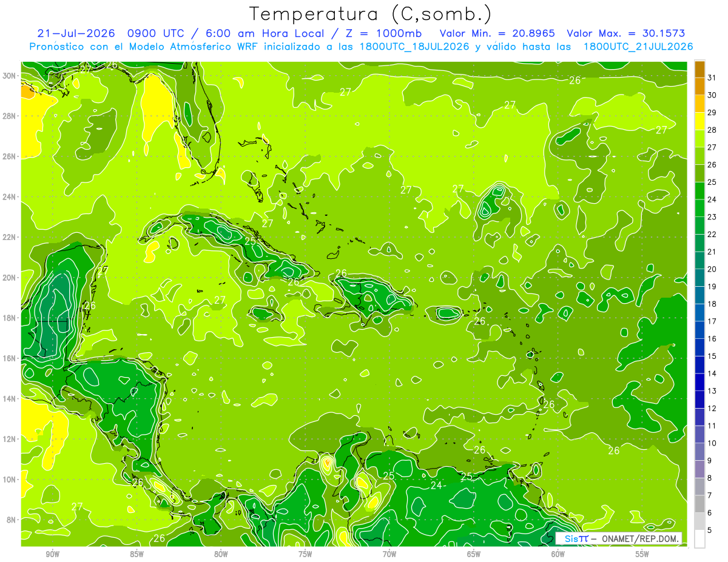Click the 90W longitude axis label
This screenshot has height=562, width=728.
point(52,555)
